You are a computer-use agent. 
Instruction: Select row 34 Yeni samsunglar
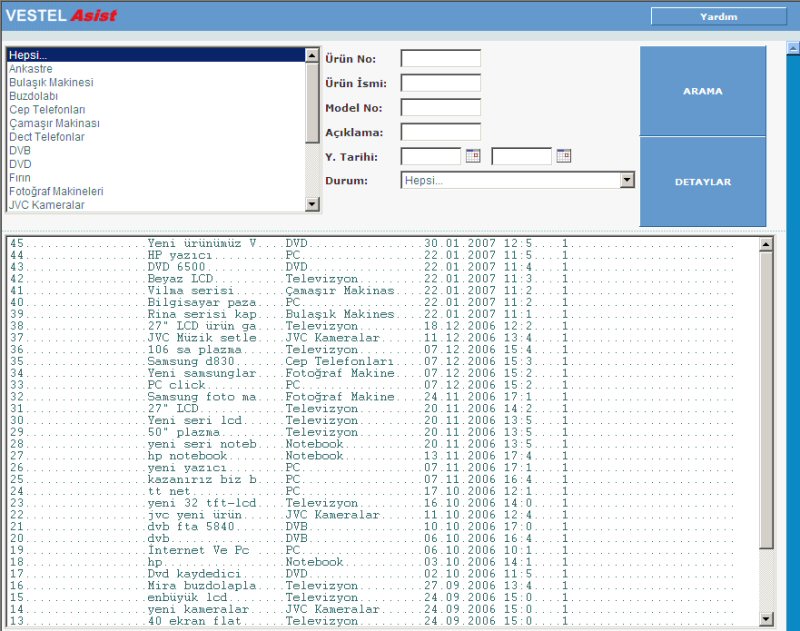point(383,373)
